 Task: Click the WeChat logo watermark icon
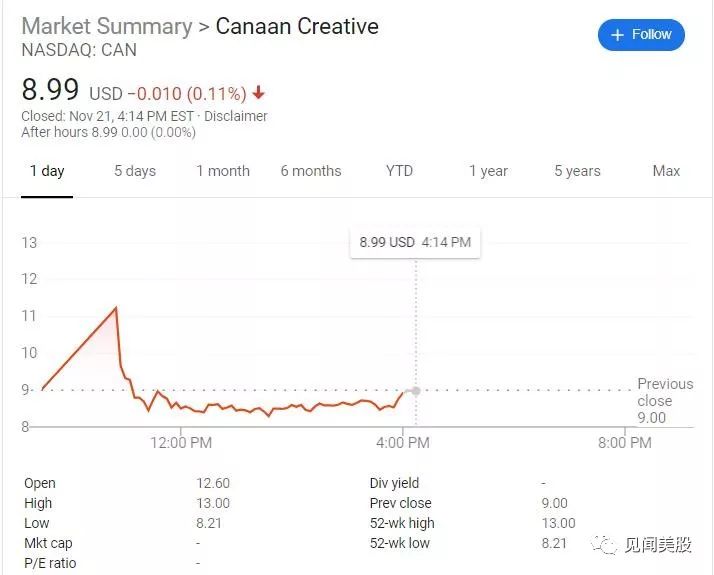point(604,544)
